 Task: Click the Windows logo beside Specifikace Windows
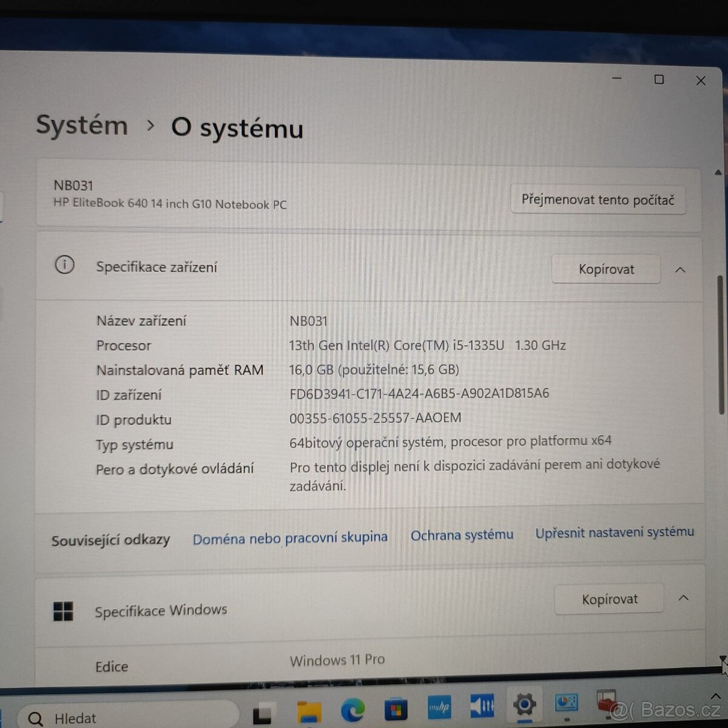click(x=62, y=612)
